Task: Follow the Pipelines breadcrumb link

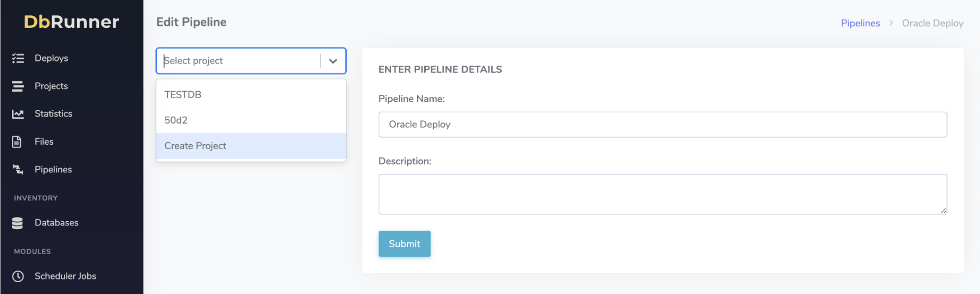Action: point(860,23)
